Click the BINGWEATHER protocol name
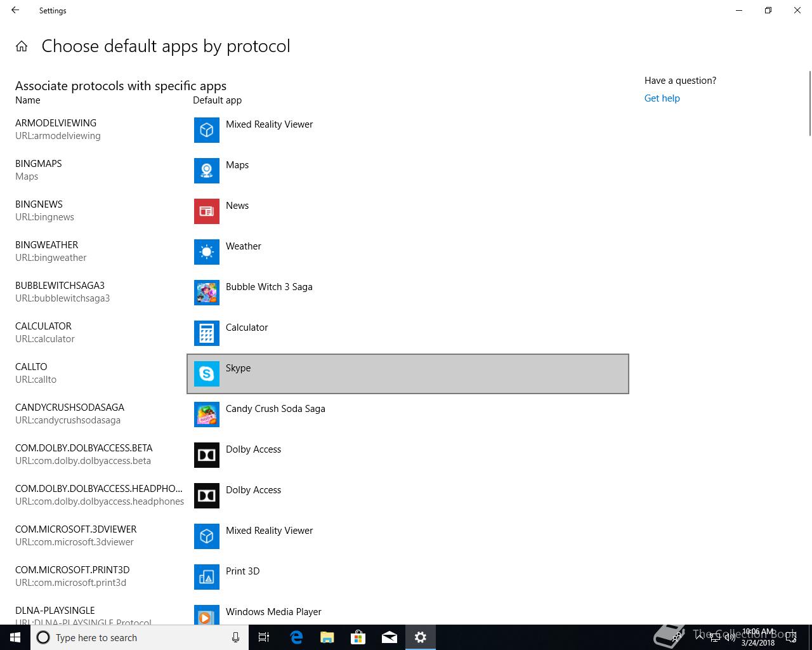 pyautogui.click(x=47, y=245)
